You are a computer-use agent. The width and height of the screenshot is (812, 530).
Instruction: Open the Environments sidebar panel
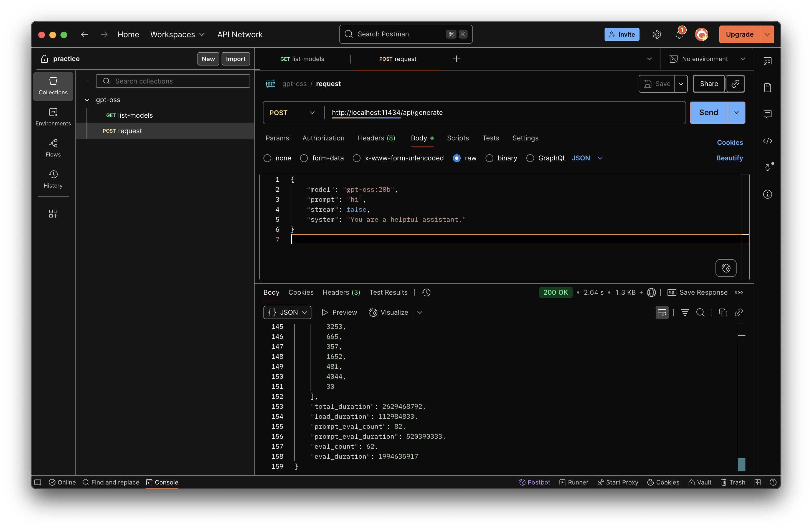pyautogui.click(x=53, y=117)
